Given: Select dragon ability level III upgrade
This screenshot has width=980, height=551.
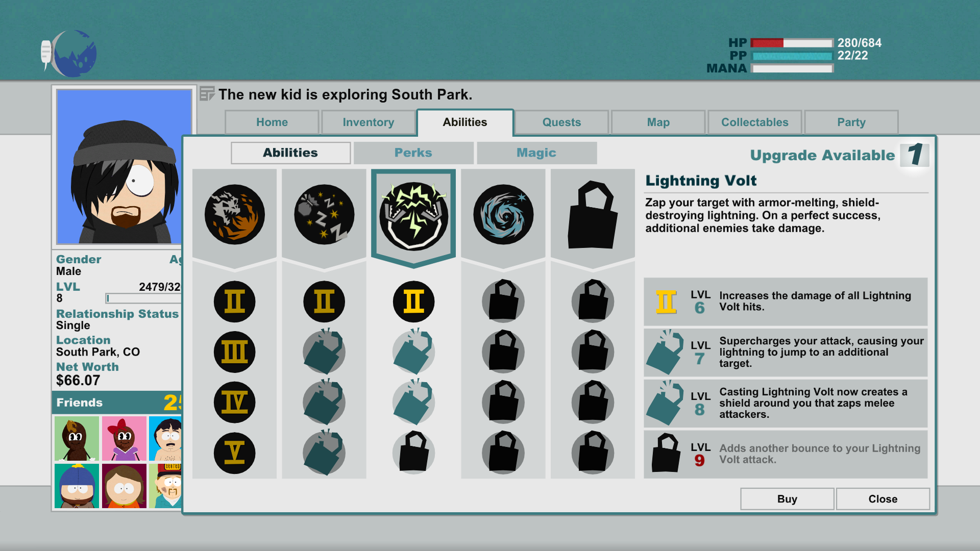Looking at the screenshot, I should coord(234,352).
